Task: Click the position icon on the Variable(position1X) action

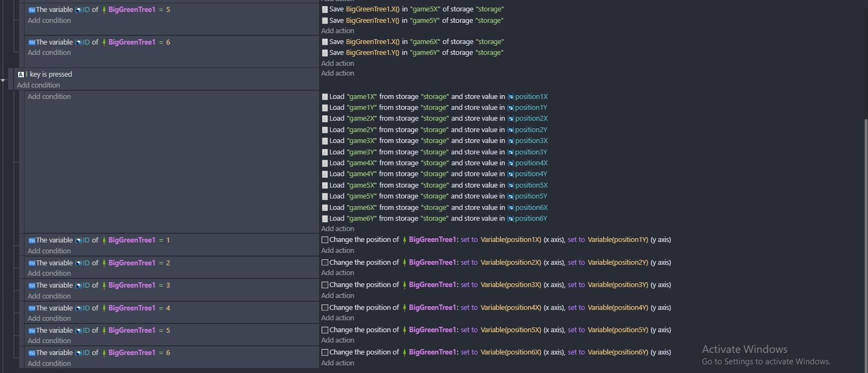Action: coord(325,240)
